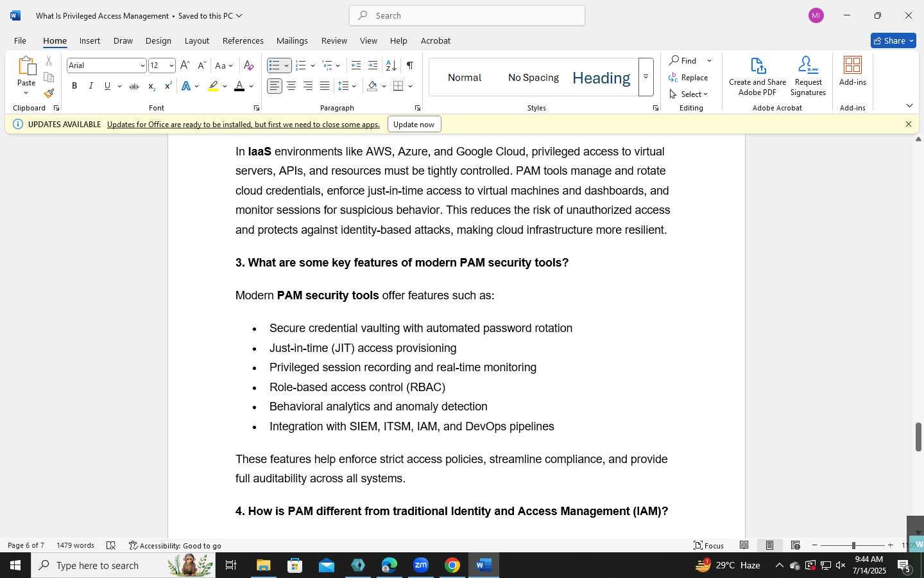Increase font size with the grow icon

185,66
